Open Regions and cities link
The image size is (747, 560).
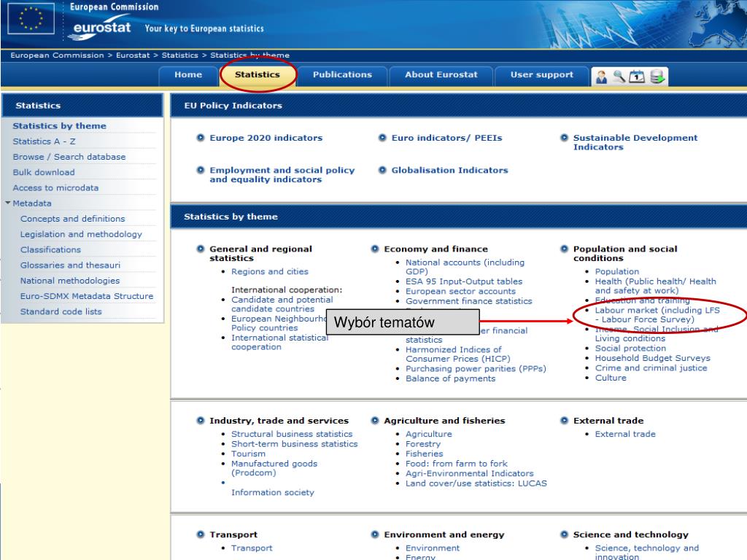[x=270, y=271]
